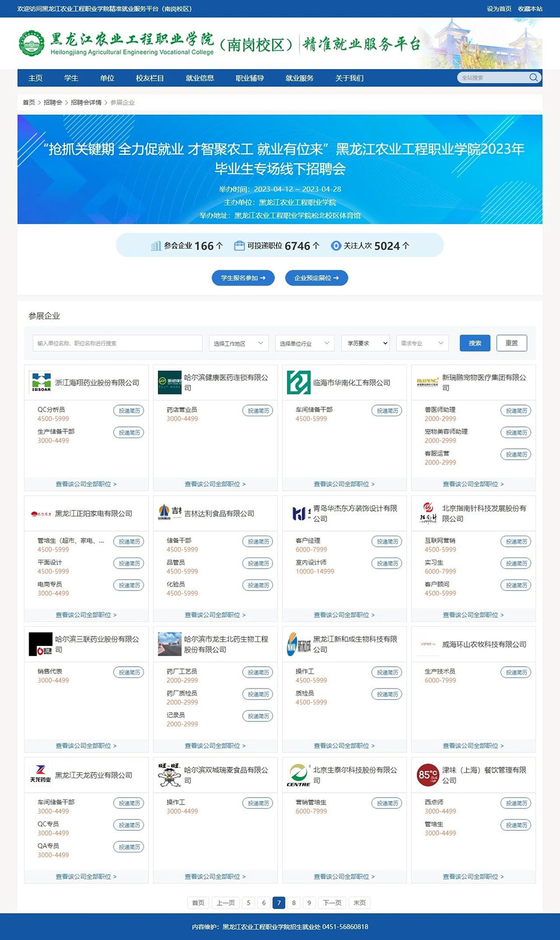This screenshot has width=560, height=940.
Task: Expand all jobs for 北京生泰尔科技
Action: 344,877
